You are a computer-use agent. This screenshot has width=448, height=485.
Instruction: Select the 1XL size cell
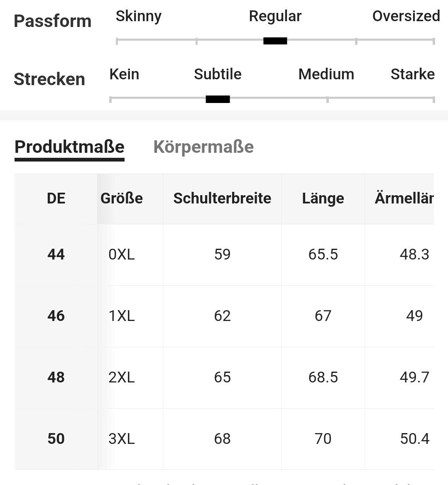(x=122, y=316)
